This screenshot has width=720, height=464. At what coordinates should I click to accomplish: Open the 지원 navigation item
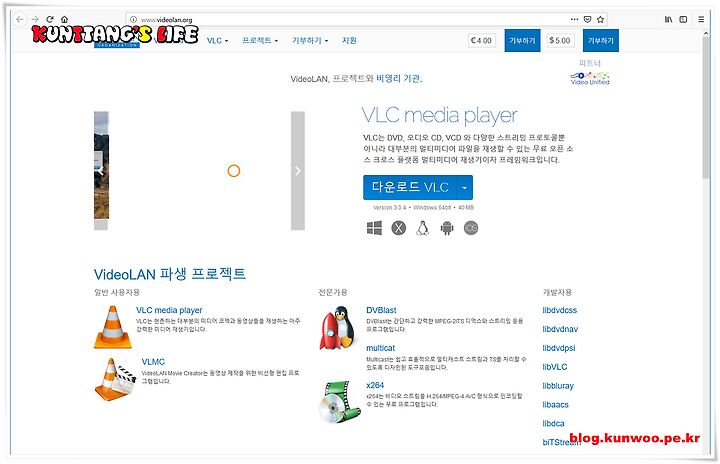349,40
